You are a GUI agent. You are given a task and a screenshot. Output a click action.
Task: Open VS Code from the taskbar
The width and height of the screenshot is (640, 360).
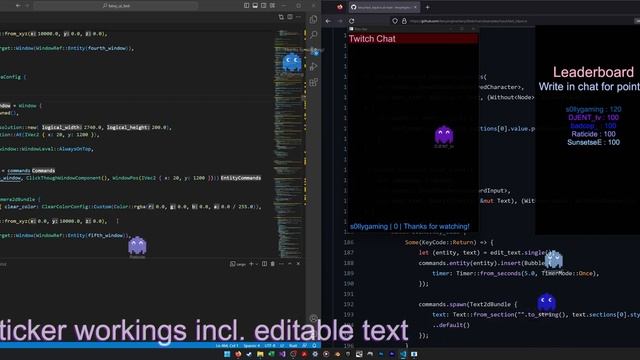click(403, 354)
